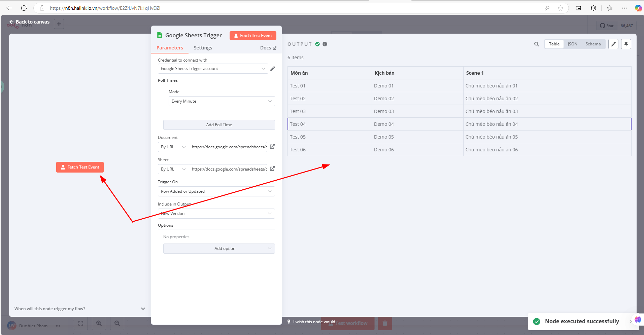Select Chú mèo béo nấu ăn 03 cell

click(547, 111)
